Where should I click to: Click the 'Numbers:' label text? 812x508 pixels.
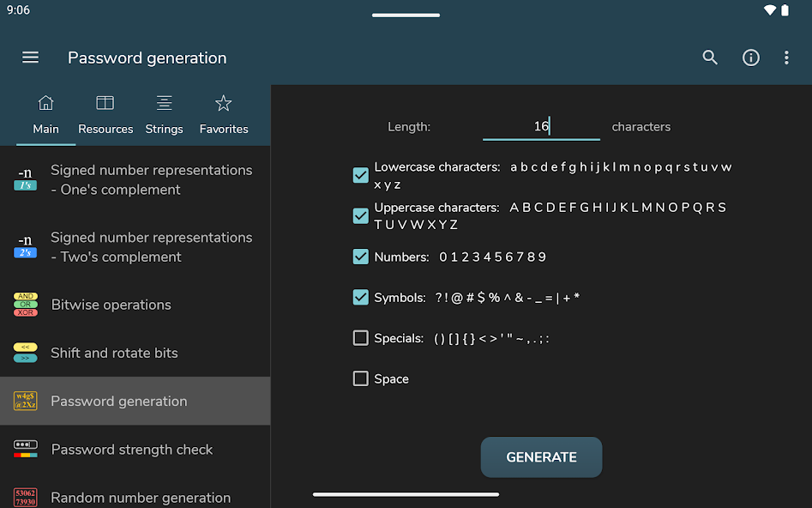[401, 257]
